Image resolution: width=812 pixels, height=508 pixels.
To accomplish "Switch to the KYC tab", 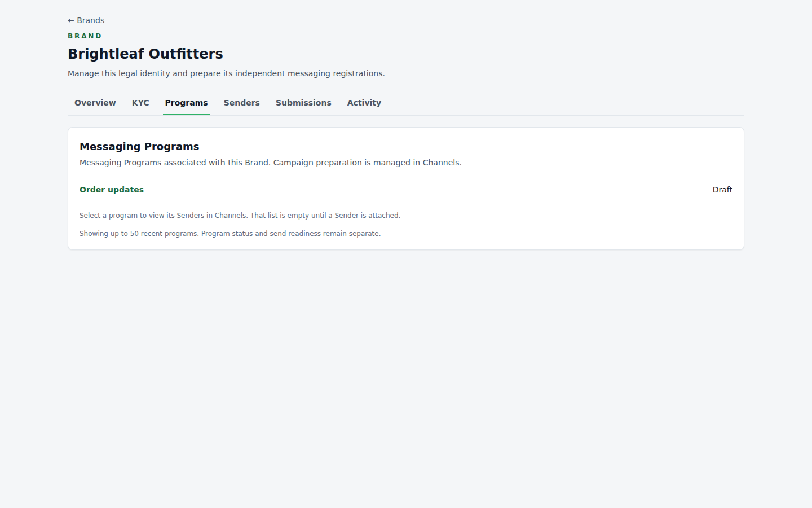I will [x=140, y=103].
